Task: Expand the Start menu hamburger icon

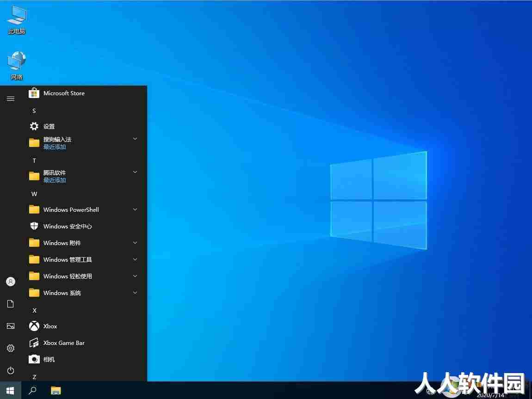Action: (11, 99)
